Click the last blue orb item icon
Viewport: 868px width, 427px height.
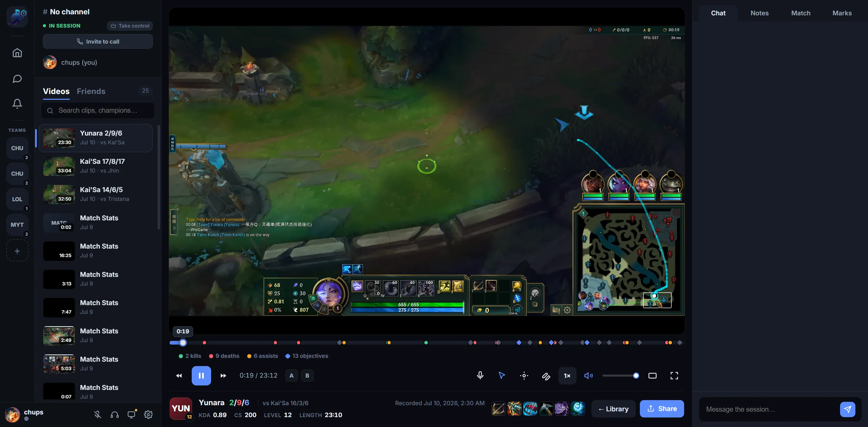[x=578, y=409]
